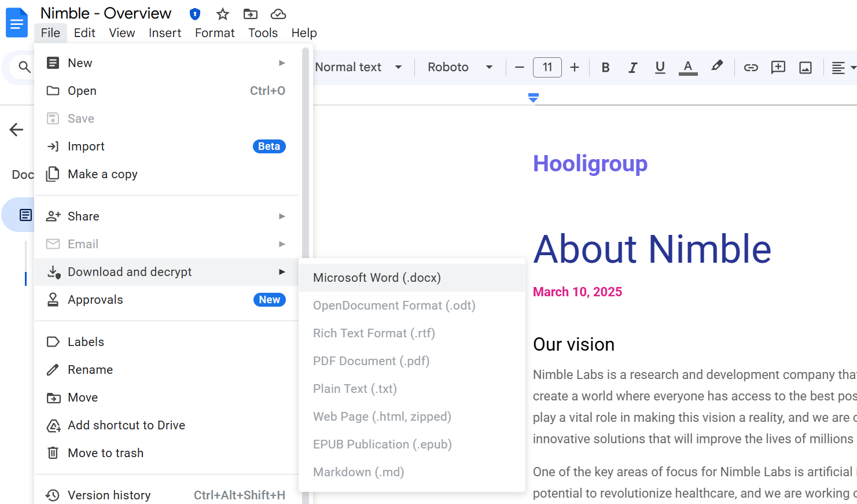Insert an image using toolbar icon
This screenshot has height=504, width=857.
805,67
